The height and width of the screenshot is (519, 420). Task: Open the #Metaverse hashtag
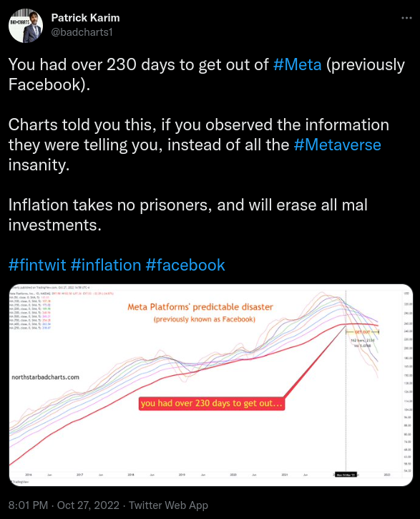tap(337, 145)
